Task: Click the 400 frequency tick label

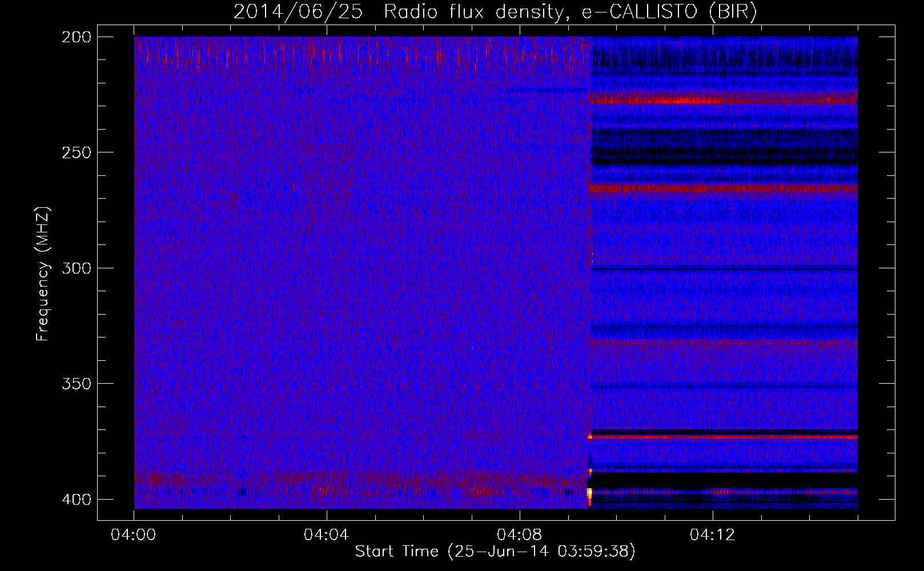Action: (x=76, y=500)
